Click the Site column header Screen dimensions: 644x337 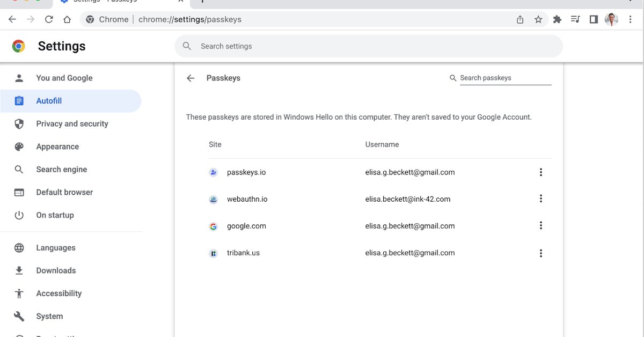(215, 144)
